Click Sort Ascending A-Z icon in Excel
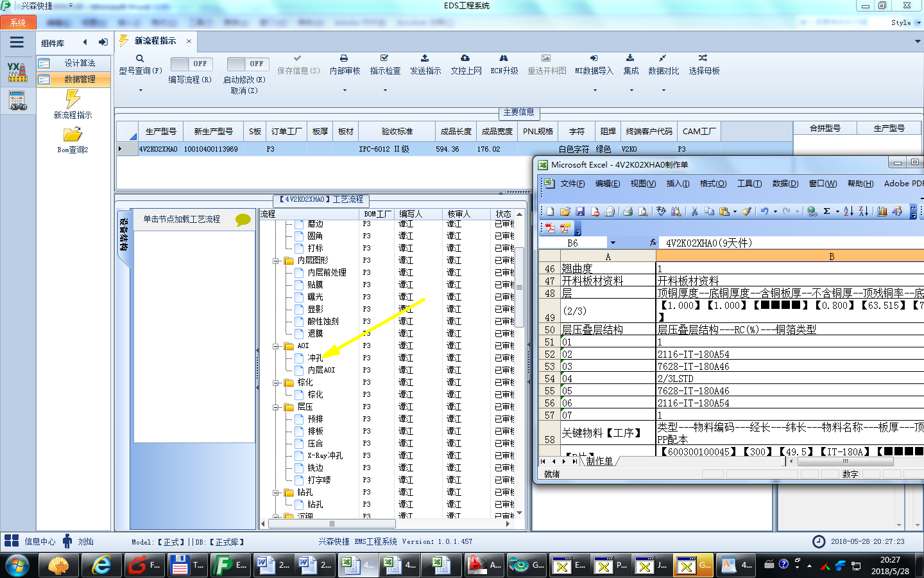Image resolution: width=924 pixels, height=578 pixels. click(848, 211)
